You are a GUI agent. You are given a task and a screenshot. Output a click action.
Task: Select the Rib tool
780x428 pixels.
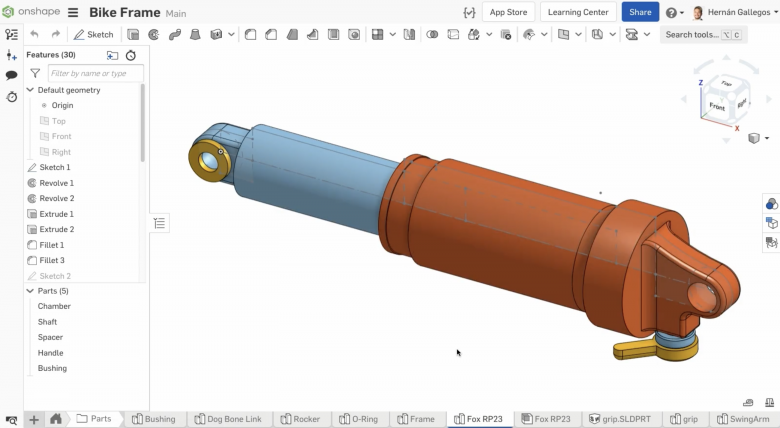coord(312,34)
